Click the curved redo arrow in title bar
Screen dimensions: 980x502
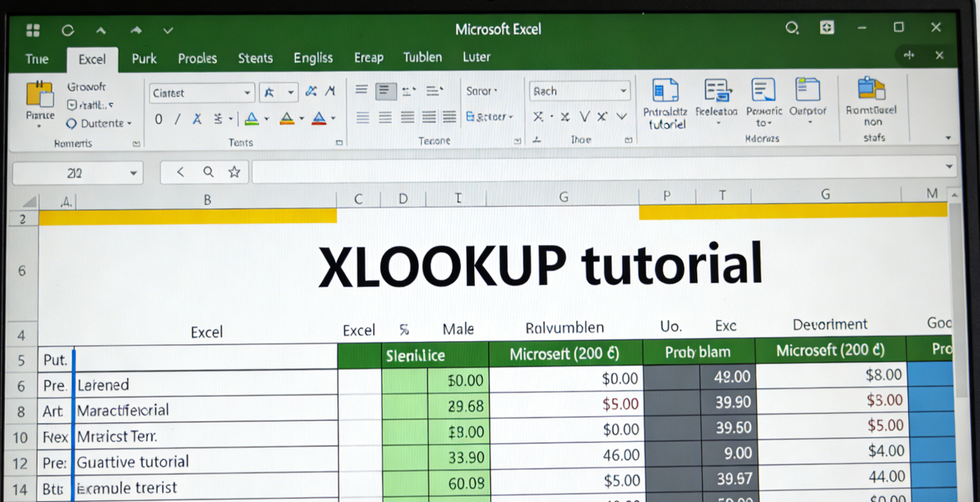tap(136, 30)
